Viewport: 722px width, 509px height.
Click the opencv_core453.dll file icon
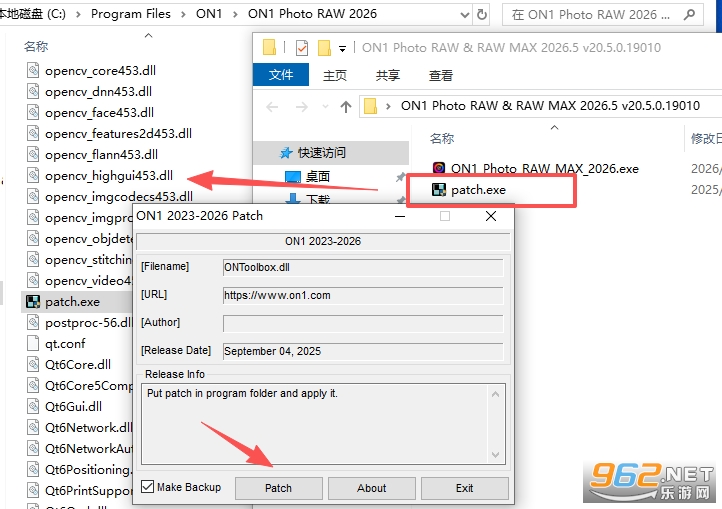pyautogui.click(x=33, y=70)
